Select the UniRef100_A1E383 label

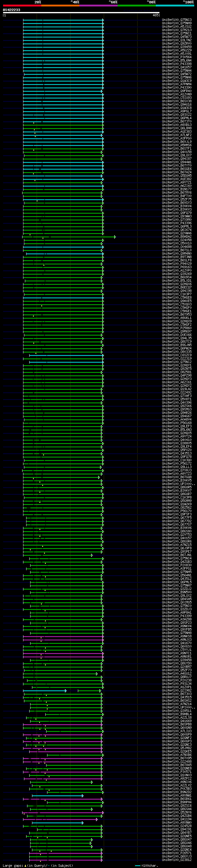click(x=177, y=131)
